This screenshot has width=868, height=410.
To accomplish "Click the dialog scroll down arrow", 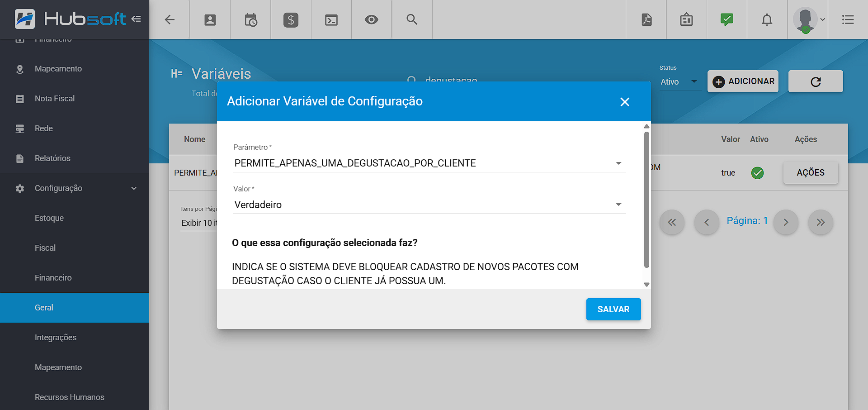I will [x=646, y=285].
